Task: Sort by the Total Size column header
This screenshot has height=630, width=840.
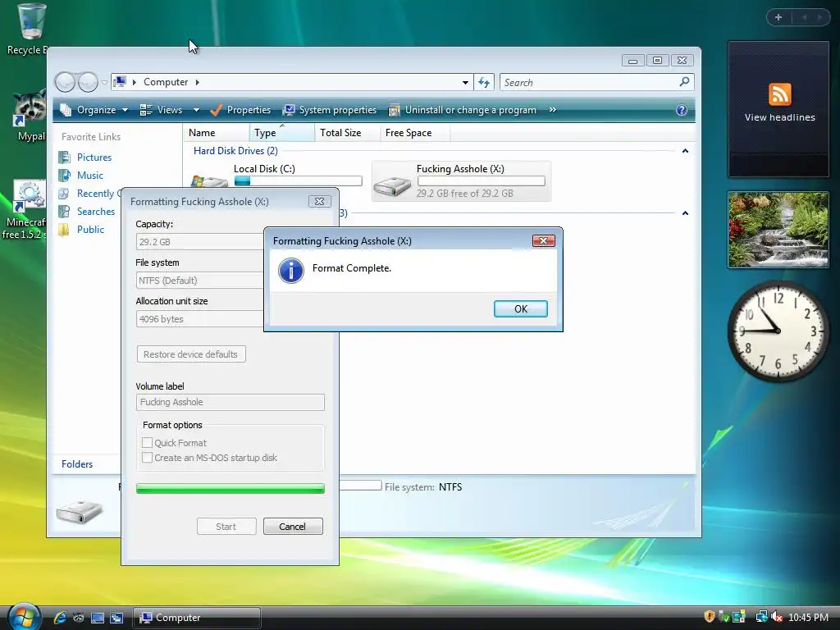Action: (347, 133)
